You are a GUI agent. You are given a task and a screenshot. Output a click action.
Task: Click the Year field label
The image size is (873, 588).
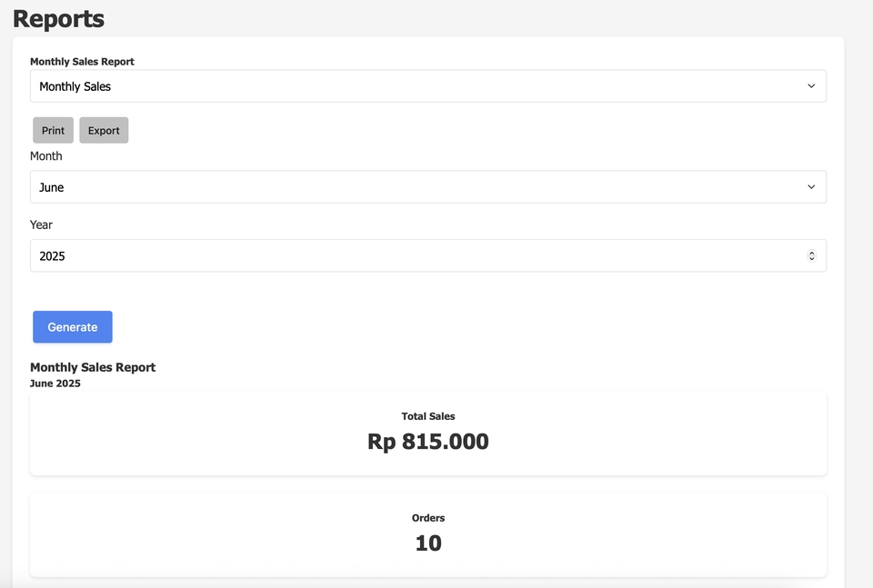[42, 224]
